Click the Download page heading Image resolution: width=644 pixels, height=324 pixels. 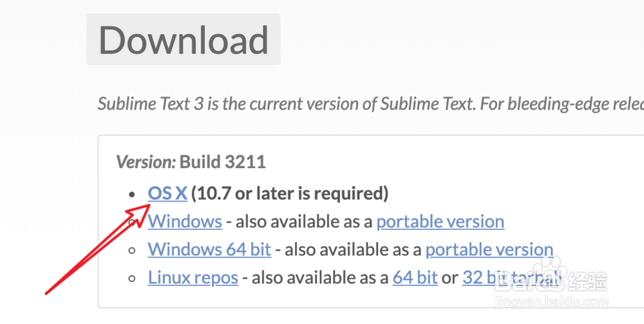(183, 39)
